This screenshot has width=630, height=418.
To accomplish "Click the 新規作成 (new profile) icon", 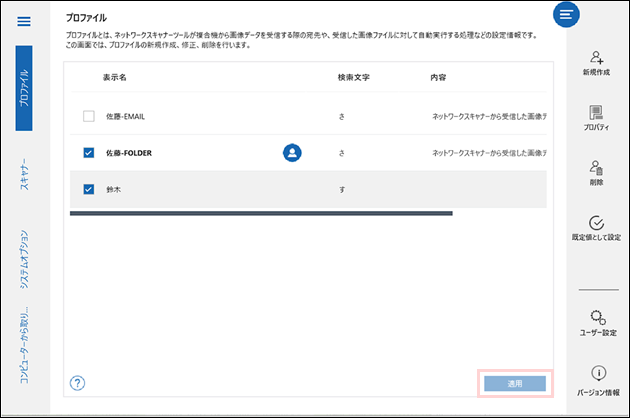I will tap(597, 58).
